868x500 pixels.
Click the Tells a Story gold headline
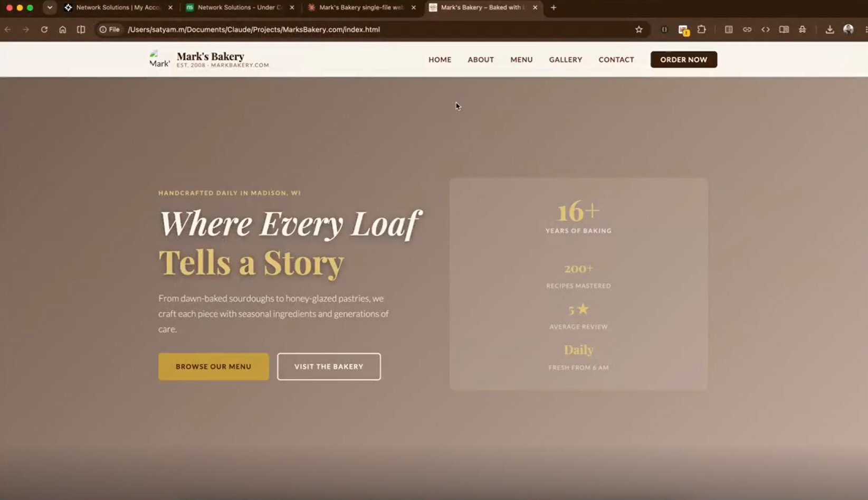[x=251, y=262]
